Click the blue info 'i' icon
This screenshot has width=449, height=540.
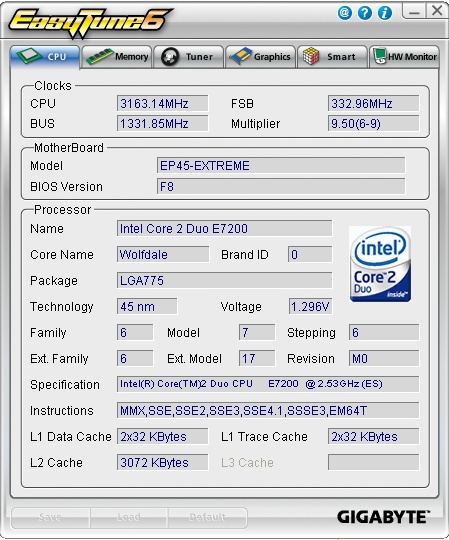tap(385, 13)
